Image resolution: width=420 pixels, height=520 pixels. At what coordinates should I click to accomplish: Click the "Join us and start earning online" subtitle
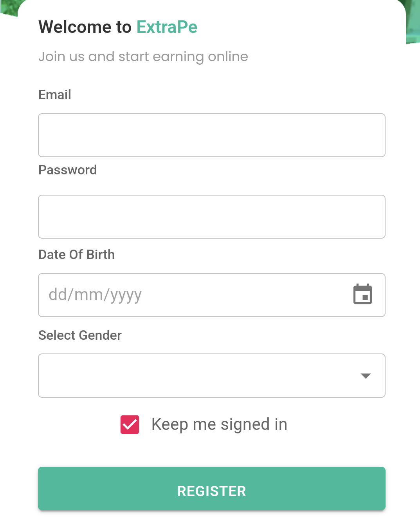click(143, 57)
